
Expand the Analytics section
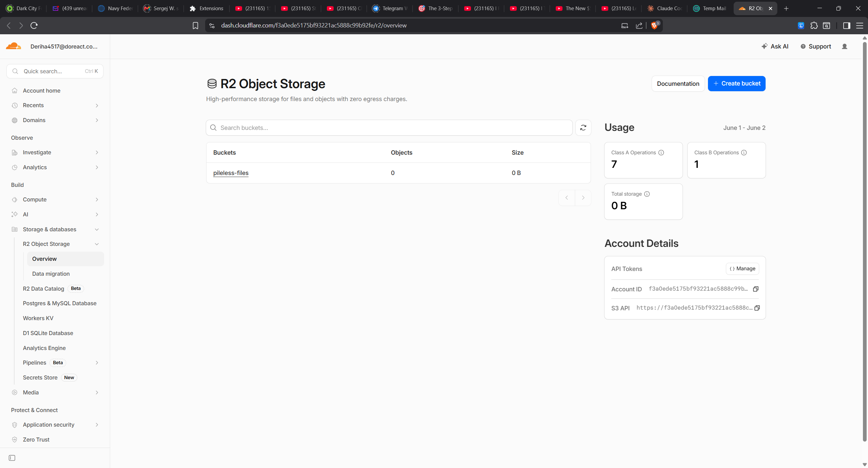pos(55,167)
